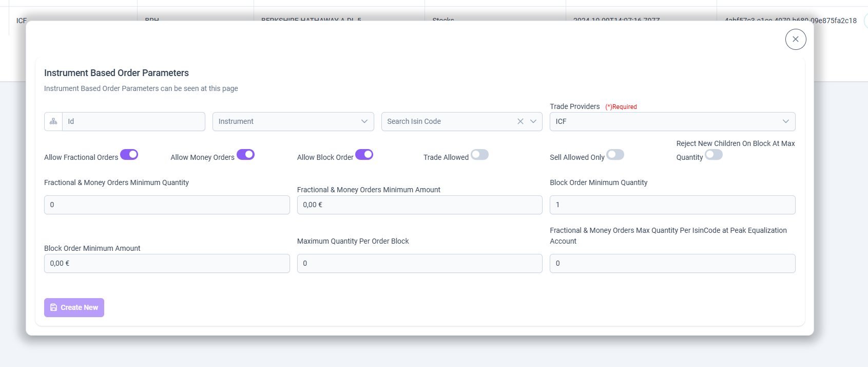Edit Fractional & Money Orders Minimum Amount field
Image resolution: width=868 pixels, height=367 pixels.
click(x=420, y=205)
